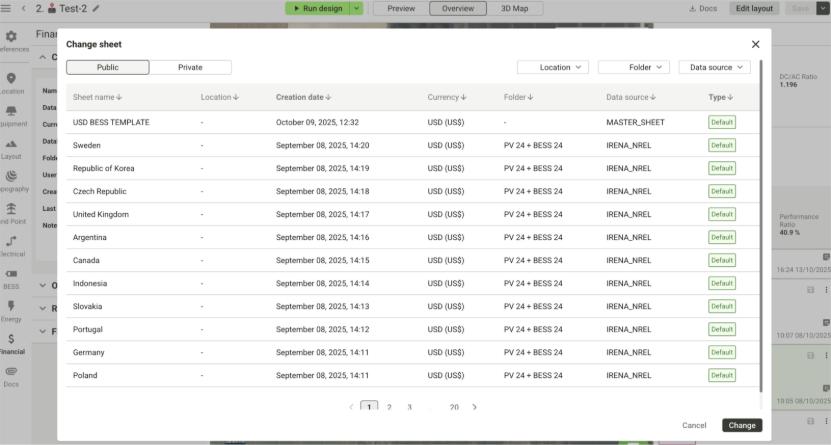Select USD BESS TEMPLATE sheet row

pos(412,122)
